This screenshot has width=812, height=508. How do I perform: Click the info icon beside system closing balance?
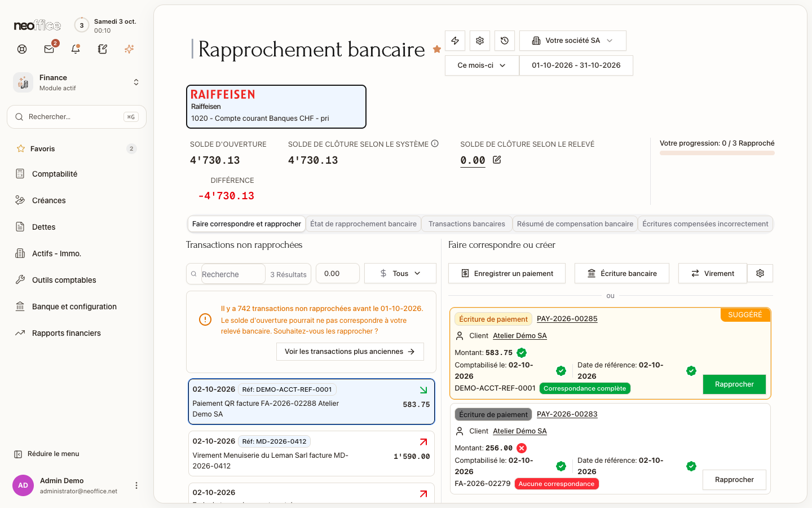pos(435,143)
